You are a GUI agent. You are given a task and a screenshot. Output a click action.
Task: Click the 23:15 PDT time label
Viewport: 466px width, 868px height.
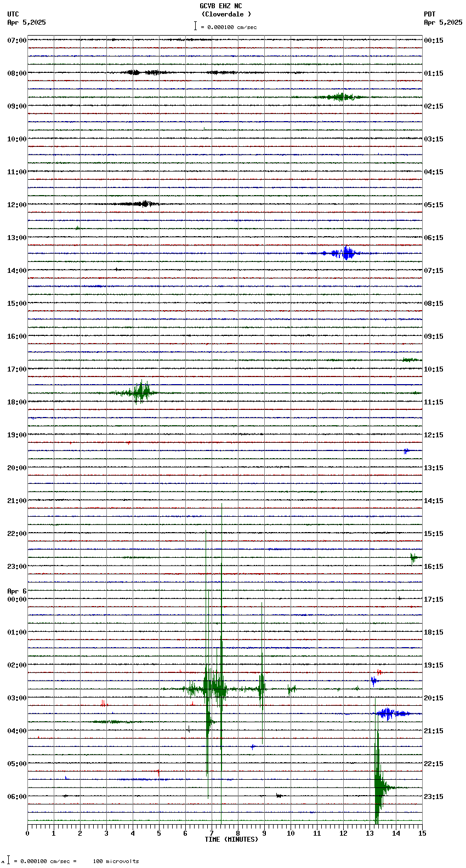(x=434, y=797)
